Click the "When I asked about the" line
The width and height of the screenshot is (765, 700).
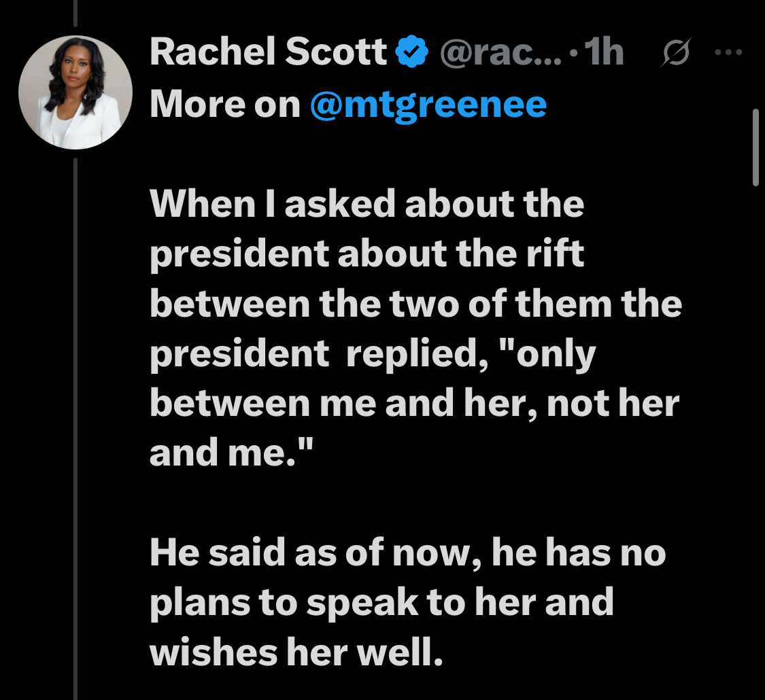(367, 204)
